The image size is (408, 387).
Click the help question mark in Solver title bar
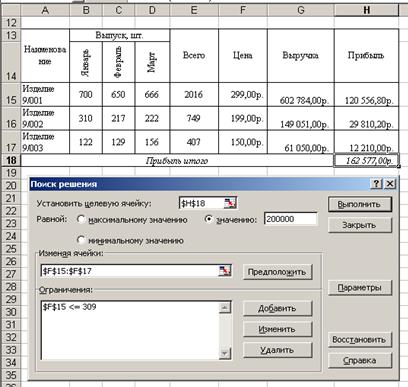(377, 184)
